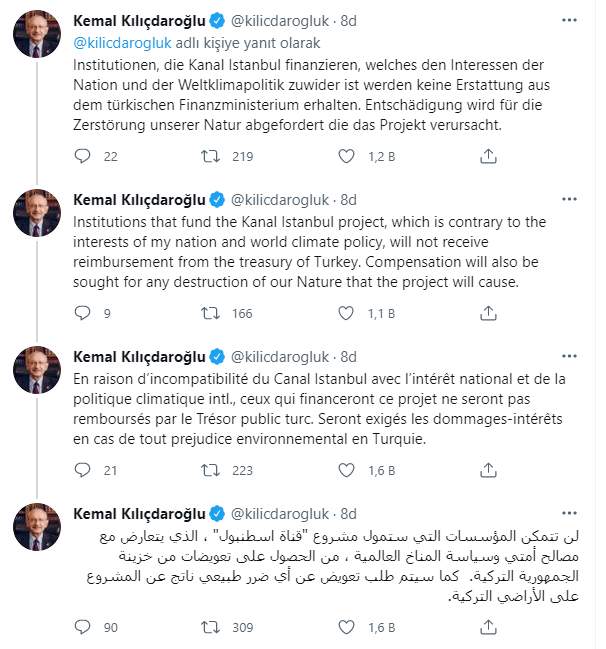Reply to the French-language tweet
Image resolution: width=606 pixels, height=649 pixels.
(86, 470)
